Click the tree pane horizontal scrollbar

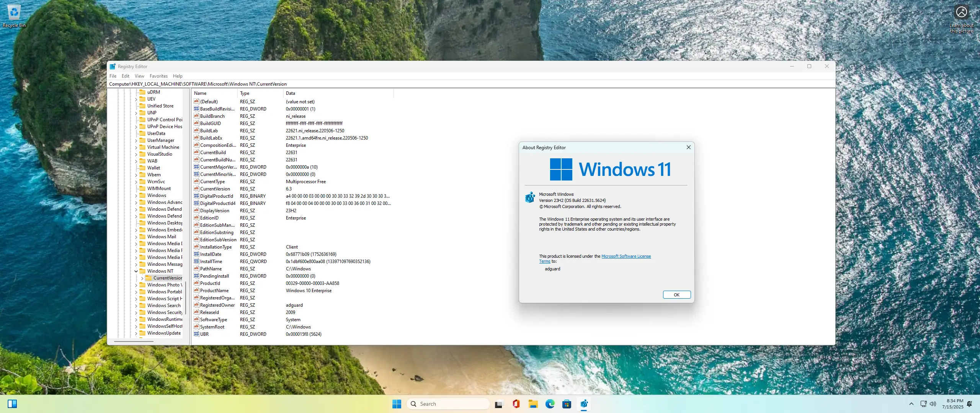click(x=134, y=341)
